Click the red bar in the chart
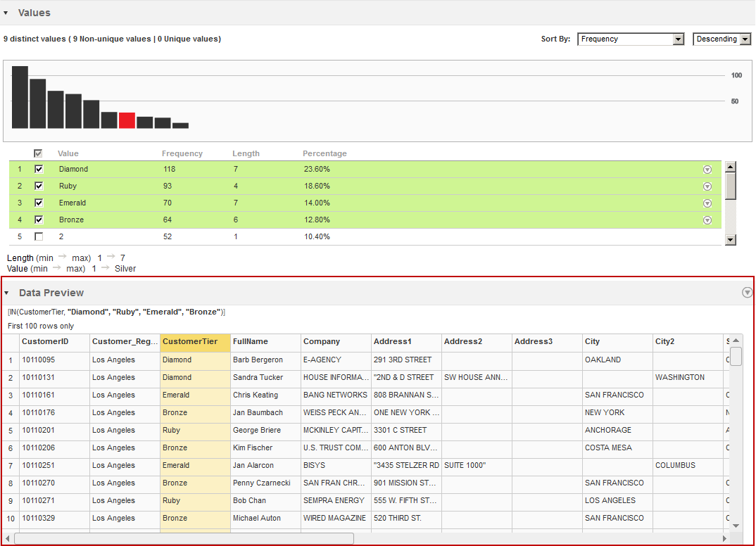The width and height of the screenshot is (756, 546). (x=127, y=120)
